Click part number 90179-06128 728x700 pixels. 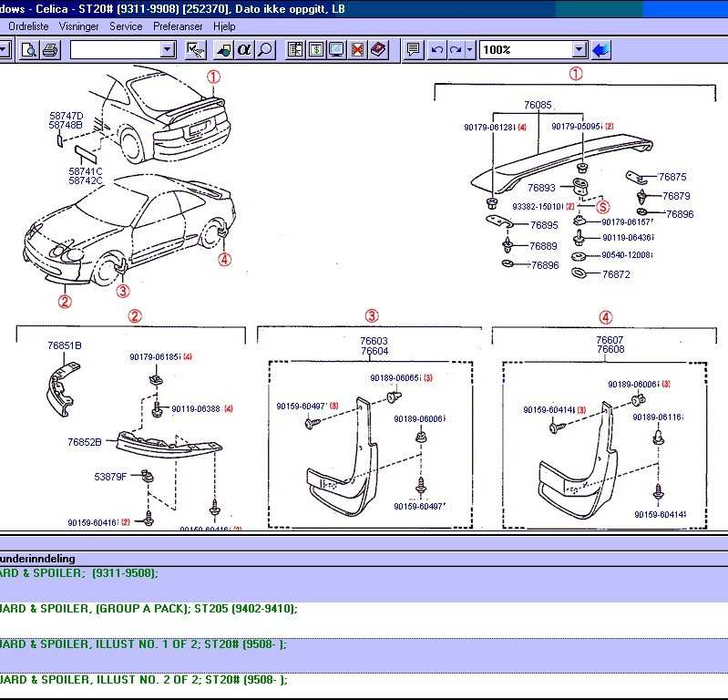(x=490, y=128)
